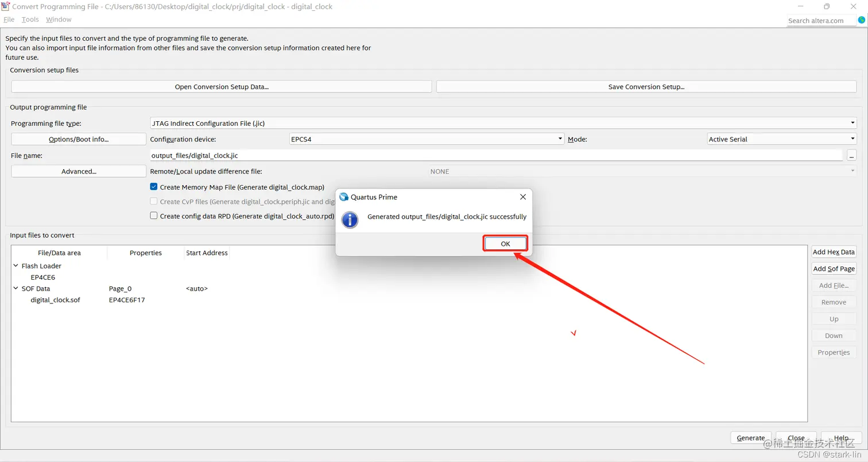Image resolution: width=868 pixels, height=462 pixels.
Task: Click Save Conversion Setup button
Action: (646, 87)
